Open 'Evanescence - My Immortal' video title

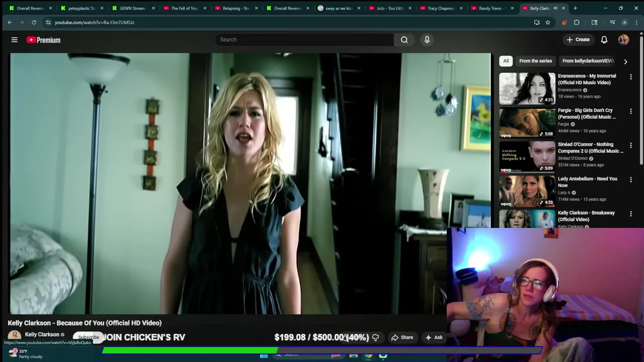(587, 79)
